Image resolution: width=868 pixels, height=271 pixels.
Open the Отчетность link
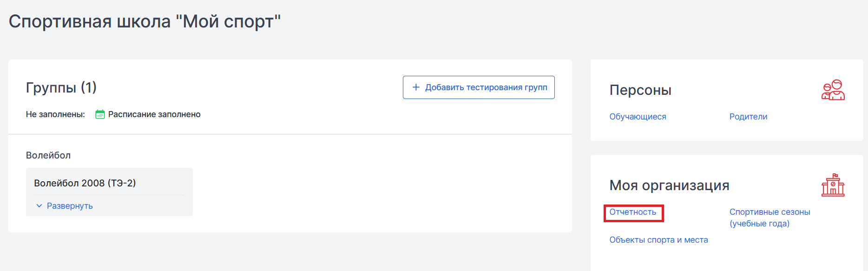click(x=633, y=212)
